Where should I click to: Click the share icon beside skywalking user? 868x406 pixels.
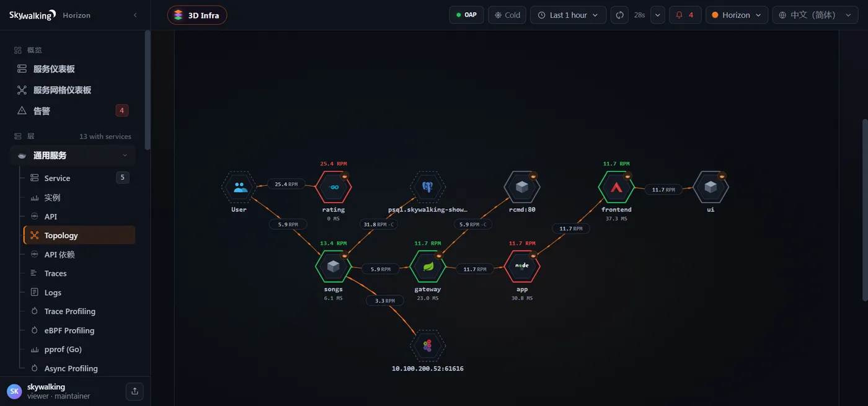135,391
